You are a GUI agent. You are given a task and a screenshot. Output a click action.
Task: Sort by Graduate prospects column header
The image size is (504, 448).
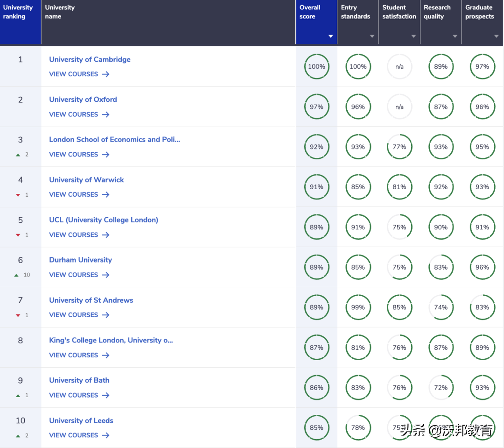point(479,12)
